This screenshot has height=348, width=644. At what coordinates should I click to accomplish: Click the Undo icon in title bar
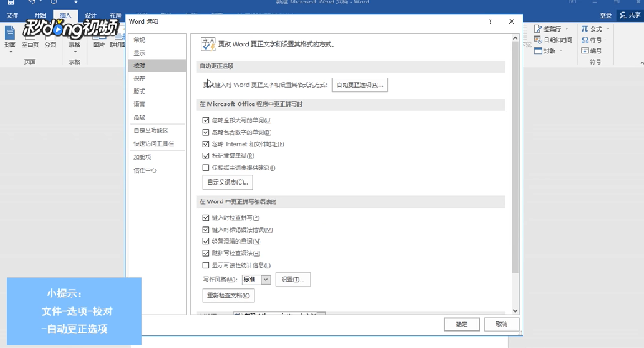point(32,2)
